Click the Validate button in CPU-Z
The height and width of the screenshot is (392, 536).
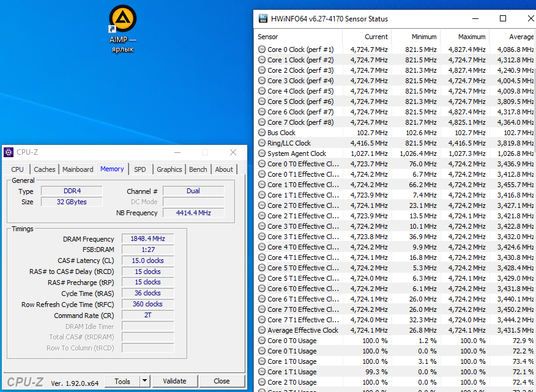tap(174, 381)
